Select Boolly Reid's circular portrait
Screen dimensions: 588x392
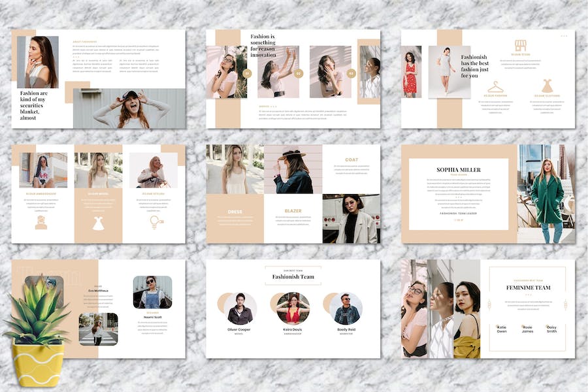[346, 309]
